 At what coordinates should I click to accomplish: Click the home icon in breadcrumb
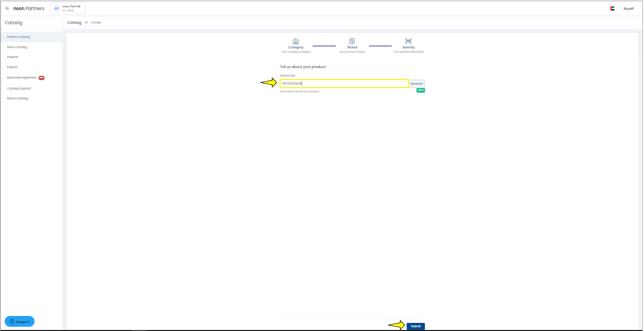86,23
